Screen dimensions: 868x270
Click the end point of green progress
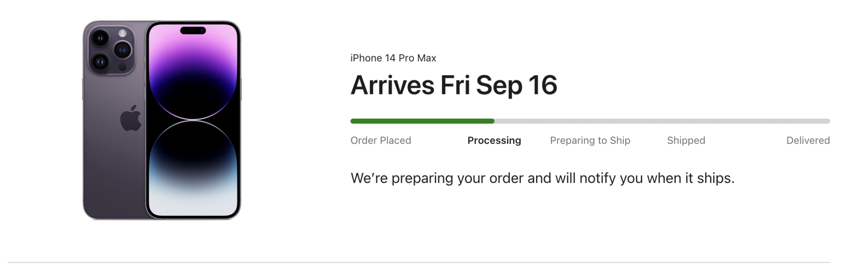[x=493, y=121]
